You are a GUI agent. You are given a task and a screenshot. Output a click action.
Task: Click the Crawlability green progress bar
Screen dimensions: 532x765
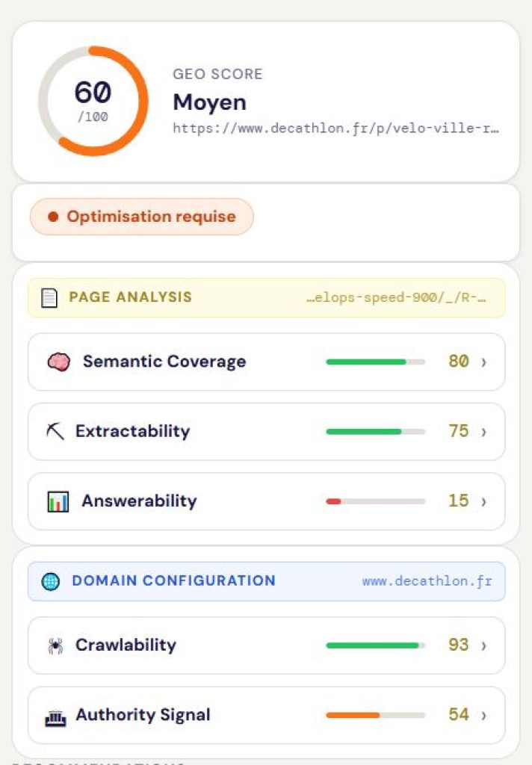coord(374,645)
